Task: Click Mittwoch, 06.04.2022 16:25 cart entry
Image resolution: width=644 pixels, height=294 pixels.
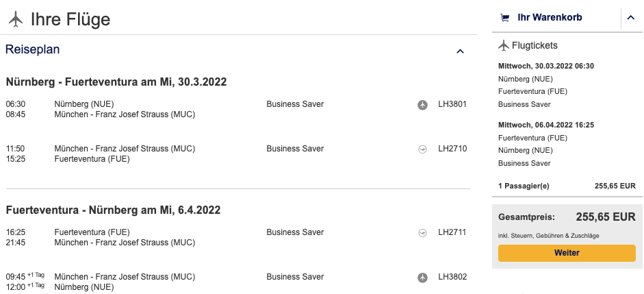Action: point(545,125)
